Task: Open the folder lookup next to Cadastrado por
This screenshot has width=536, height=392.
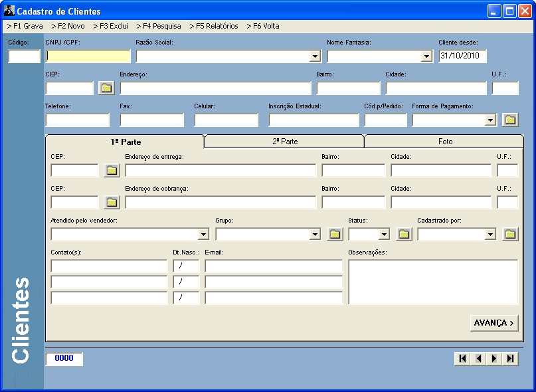Action: [x=509, y=234]
